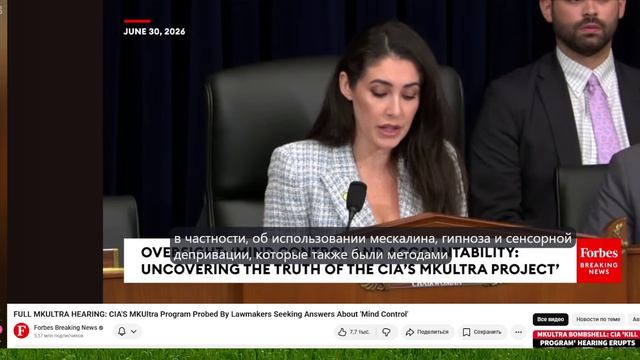Open the Forbes Breaking News channel avatar

click(21, 331)
